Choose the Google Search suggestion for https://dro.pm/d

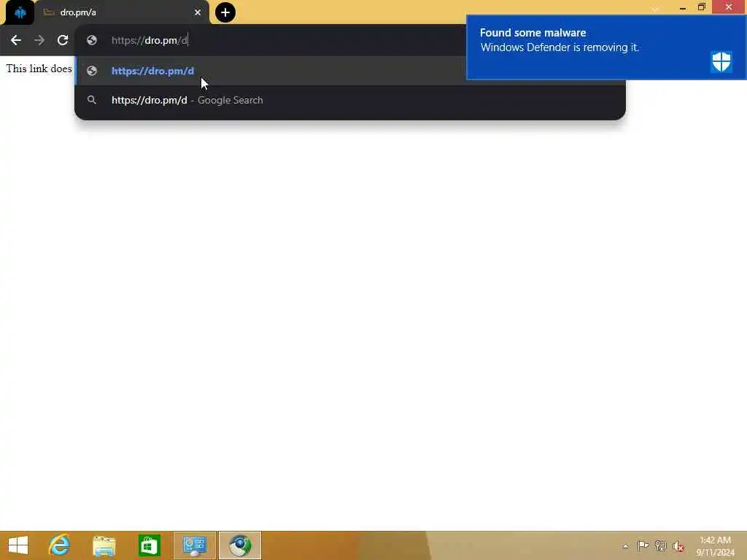pyautogui.click(x=350, y=100)
